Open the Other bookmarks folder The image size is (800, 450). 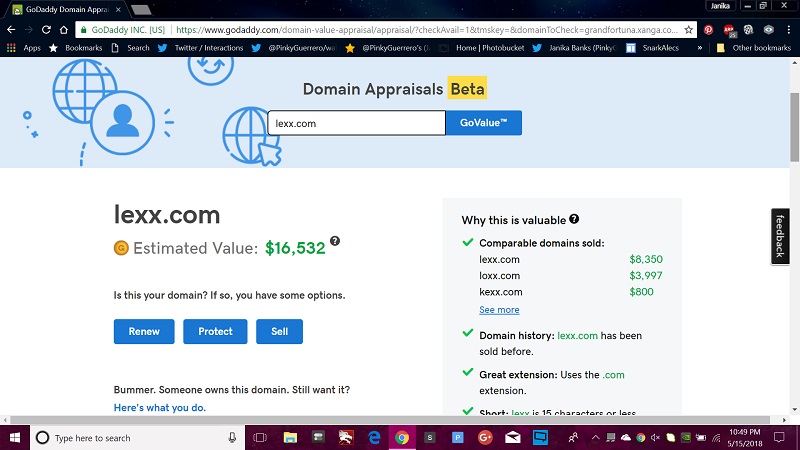click(x=754, y=48)
